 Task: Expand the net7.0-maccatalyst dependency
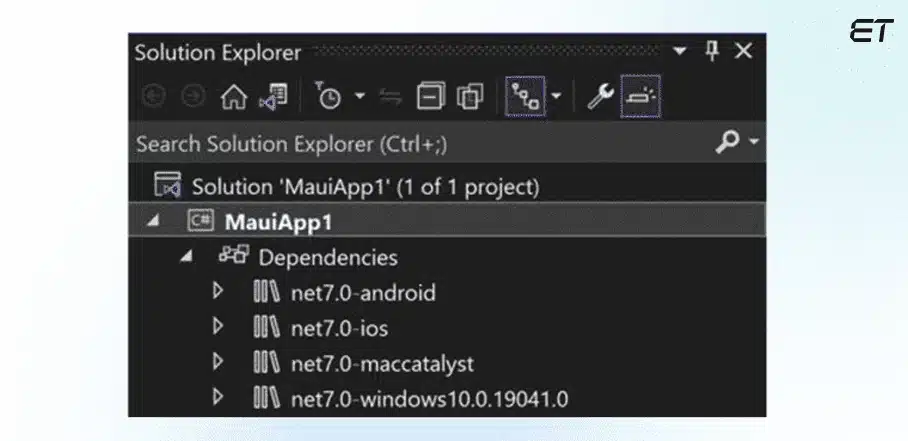tap(218, 362)
